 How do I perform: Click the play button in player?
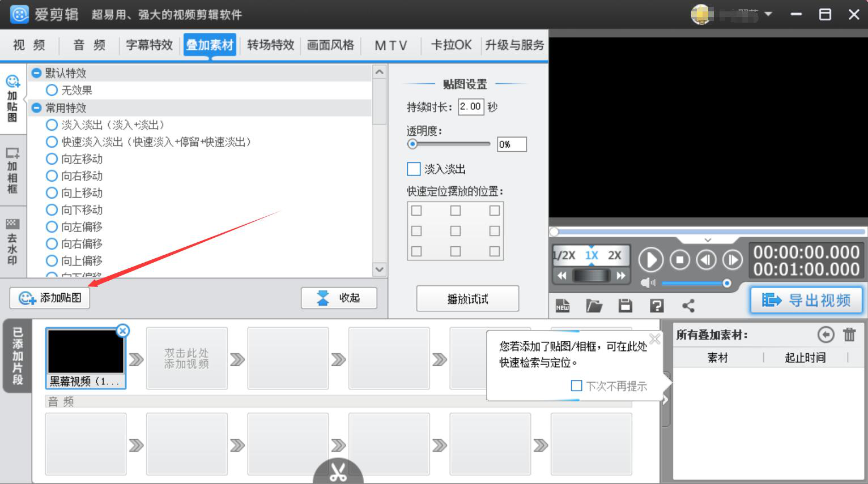point(650,260)
